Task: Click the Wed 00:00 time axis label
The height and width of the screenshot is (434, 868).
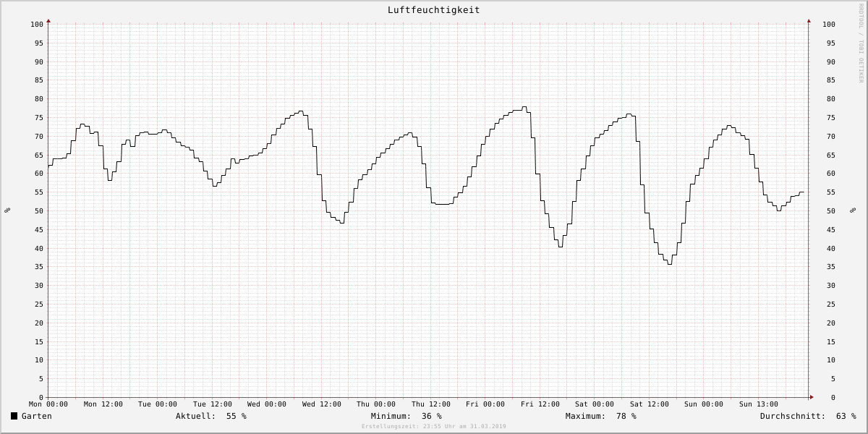Action: [267, 404]
